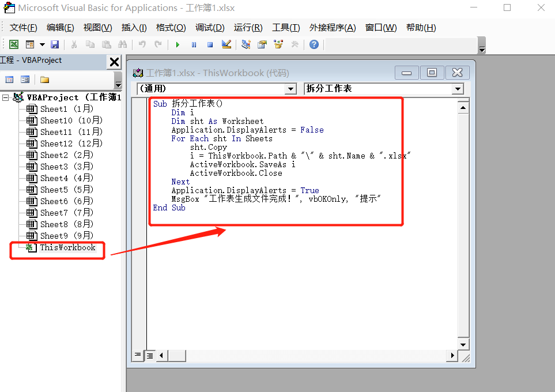Click the Break pause icon

point(194,44)
